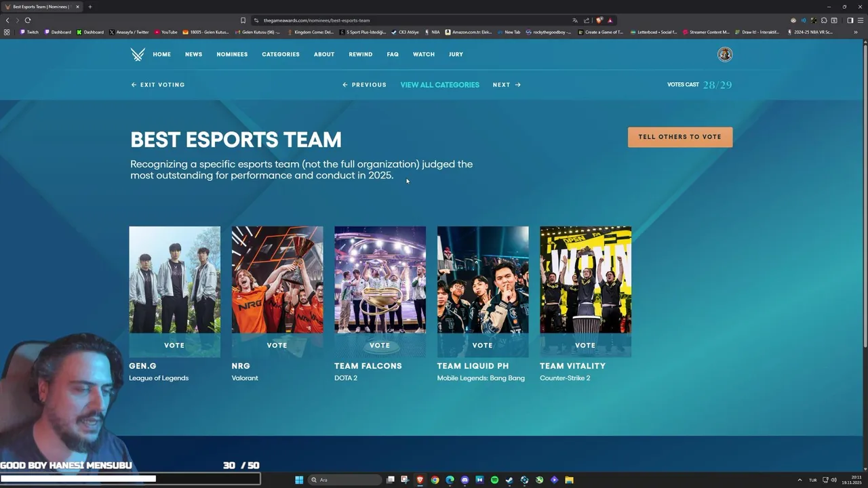The height and width of the screenshot is (488, 868).
Task: Click the Twitch bookmark
Action: click(29, 32)
